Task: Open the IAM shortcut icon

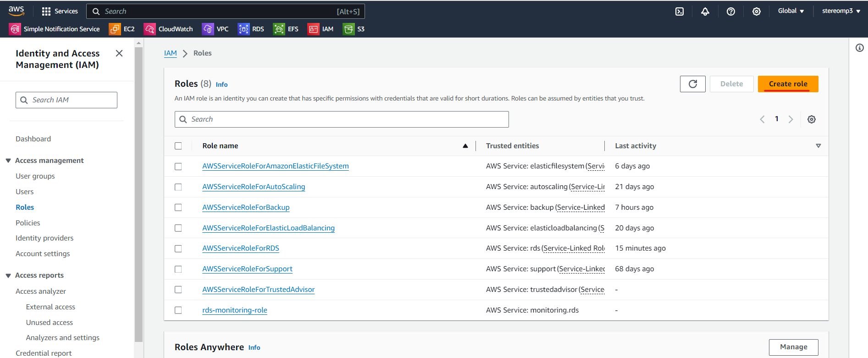Action: 313,29
